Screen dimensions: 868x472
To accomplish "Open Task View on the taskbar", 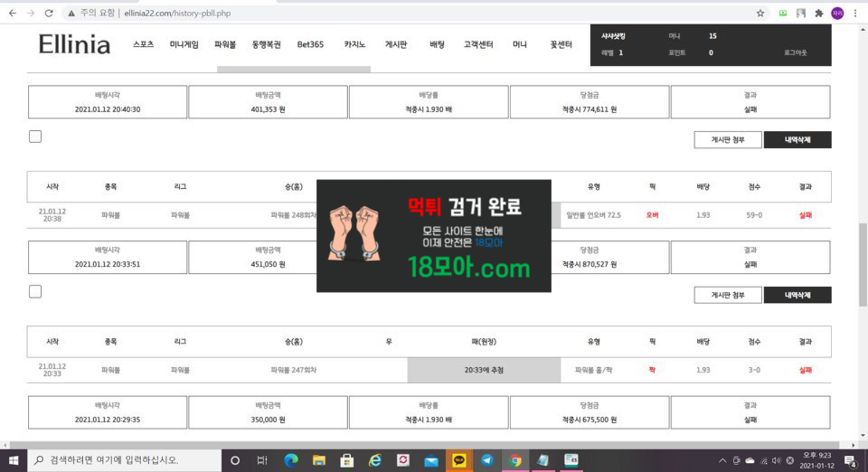I will coord(262,460).
